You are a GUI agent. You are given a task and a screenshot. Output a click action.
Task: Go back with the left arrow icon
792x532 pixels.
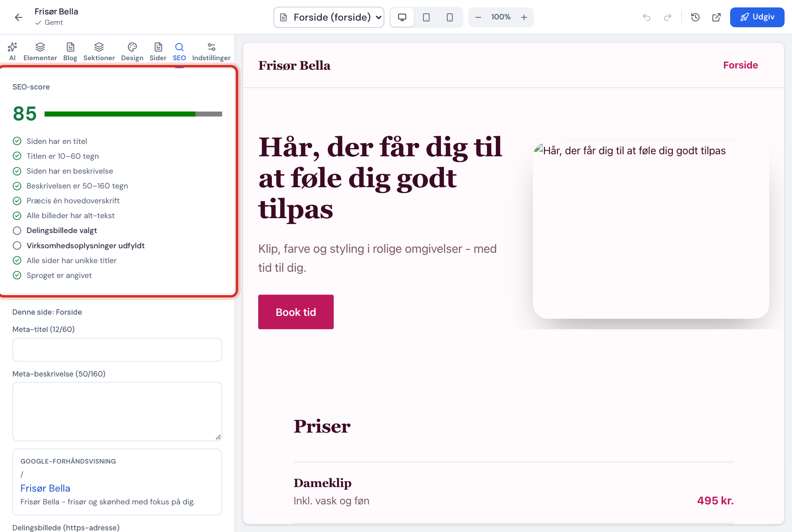(x=18, y=17)
